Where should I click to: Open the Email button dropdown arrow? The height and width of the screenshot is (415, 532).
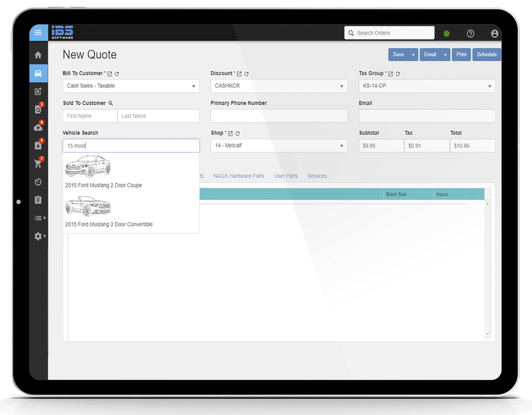pyautogui.click(x=445, y=55)
